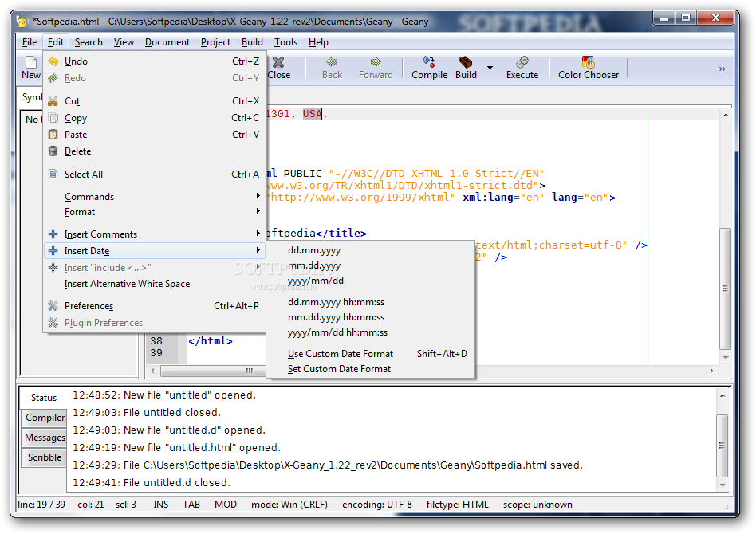Select Insert Alternative White Space
Image resolution: width=756 pixels, height=534 pixels.
[156, 284]
